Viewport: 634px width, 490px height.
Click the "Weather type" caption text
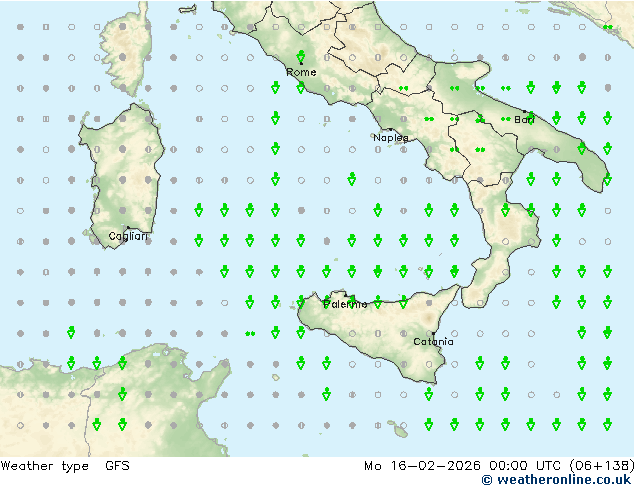pyautogui.click(x=45, y=466)
